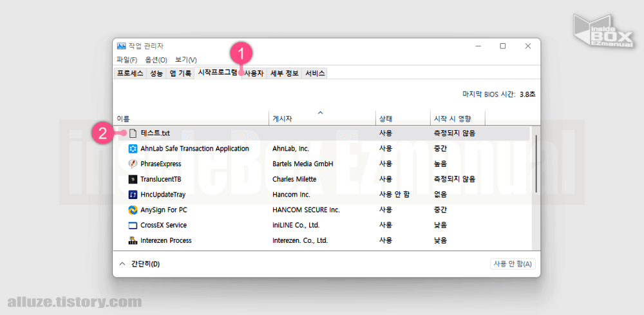Image resolution: width=644 pixels, height=315 pixels.
Task: Select the HncUpdateTray entry name
Action: point(163,195)
